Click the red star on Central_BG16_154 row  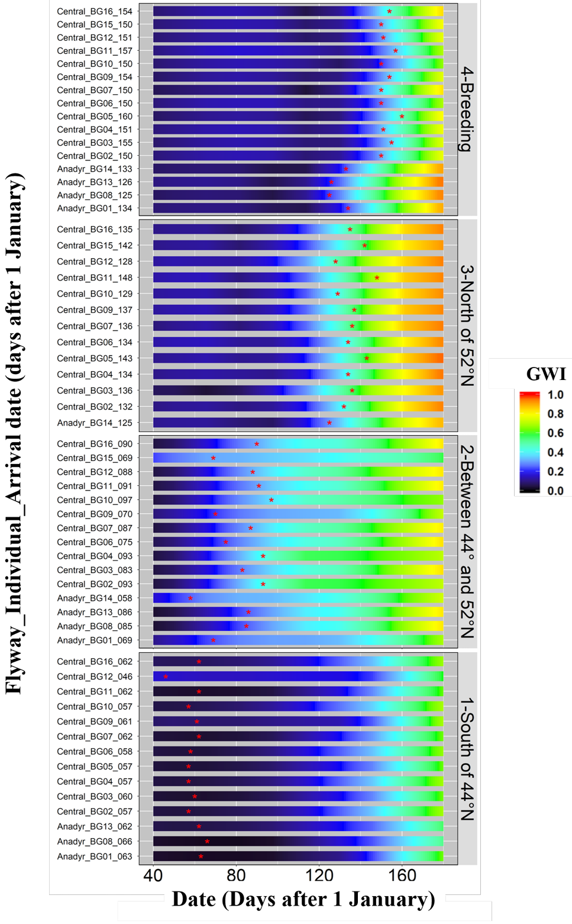tap(389, 11)
